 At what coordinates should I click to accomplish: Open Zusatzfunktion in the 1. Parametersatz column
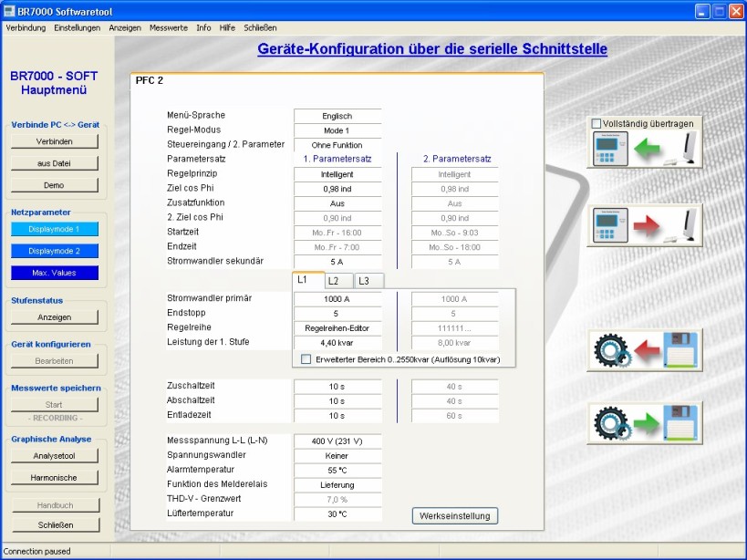337,203
